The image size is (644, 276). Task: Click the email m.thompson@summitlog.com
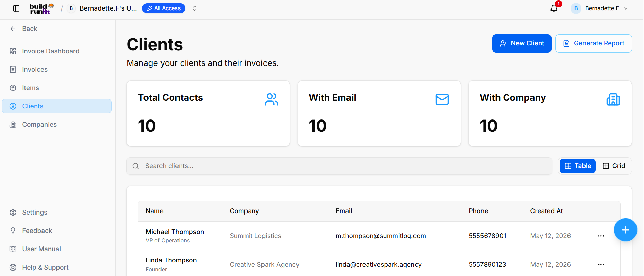pyautogui.click(x=380, y=236)
